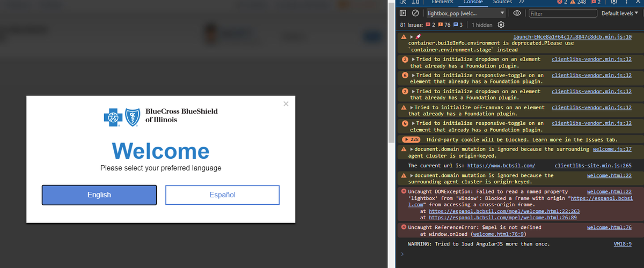Click error icon on the ReferenceError message
Image resolution: width=644 pixels, height=268 pixels.
tap(404, 227)
